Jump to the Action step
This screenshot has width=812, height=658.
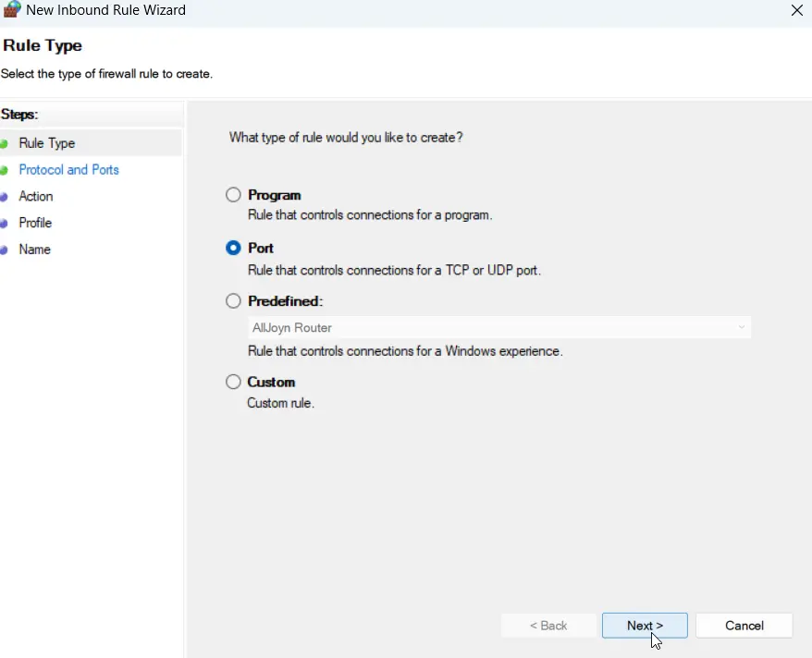[x=36, y=196]
